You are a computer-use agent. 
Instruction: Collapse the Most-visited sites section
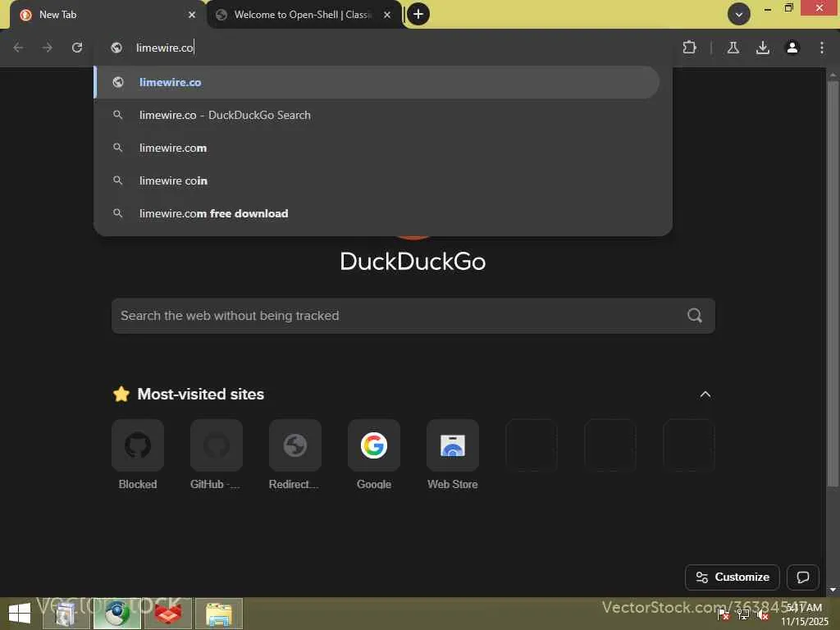click(705, 395)
